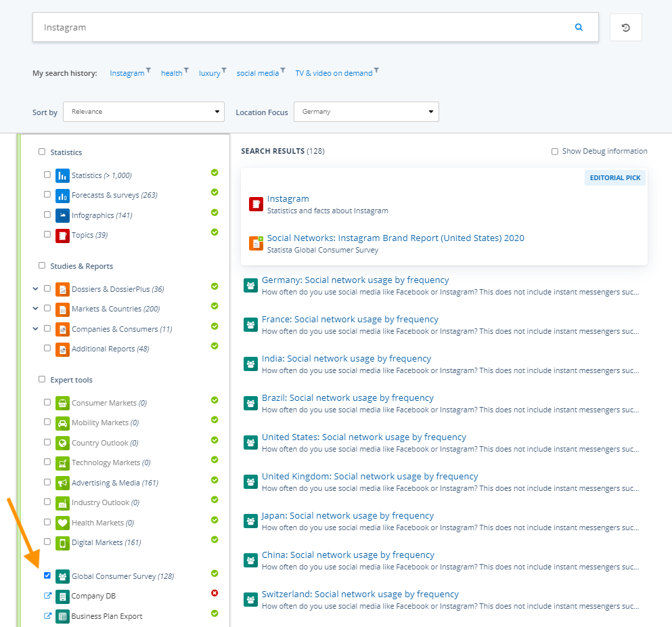Click filter funnel next to luxury history
This screenshot has height=627, width=672.
(224, 70)
